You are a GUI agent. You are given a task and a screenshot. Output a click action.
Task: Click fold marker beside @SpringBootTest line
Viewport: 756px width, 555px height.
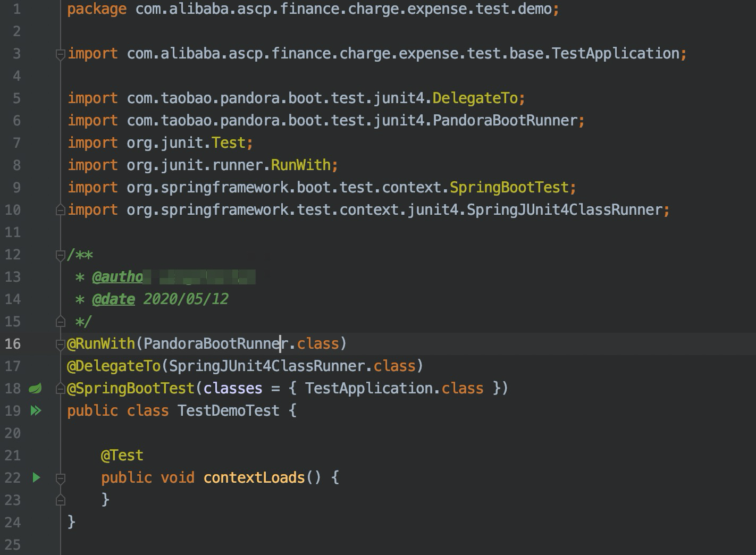coord(61,389)
